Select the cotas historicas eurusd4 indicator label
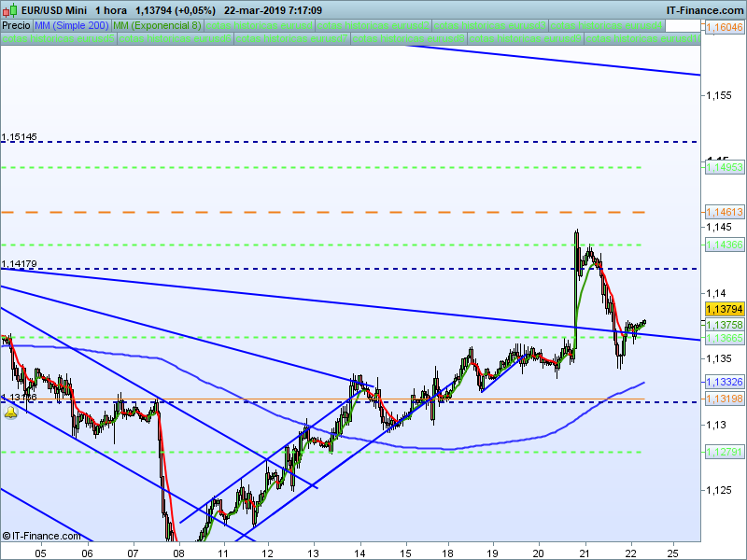This screenshot has width=747, height=560. coord(607,25)
